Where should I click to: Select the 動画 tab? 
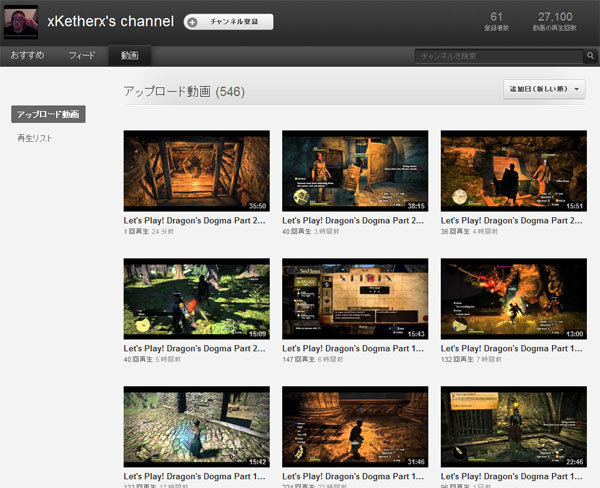click(130, 56)
